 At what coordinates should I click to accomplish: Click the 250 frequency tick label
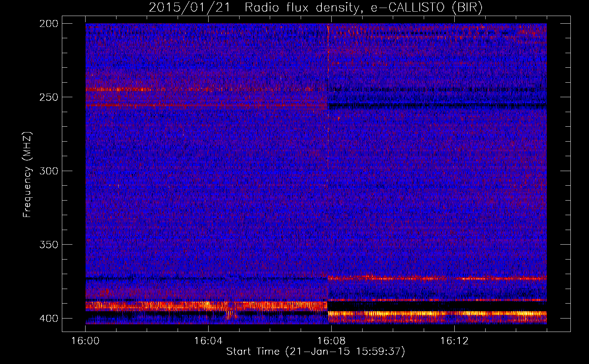49,97
